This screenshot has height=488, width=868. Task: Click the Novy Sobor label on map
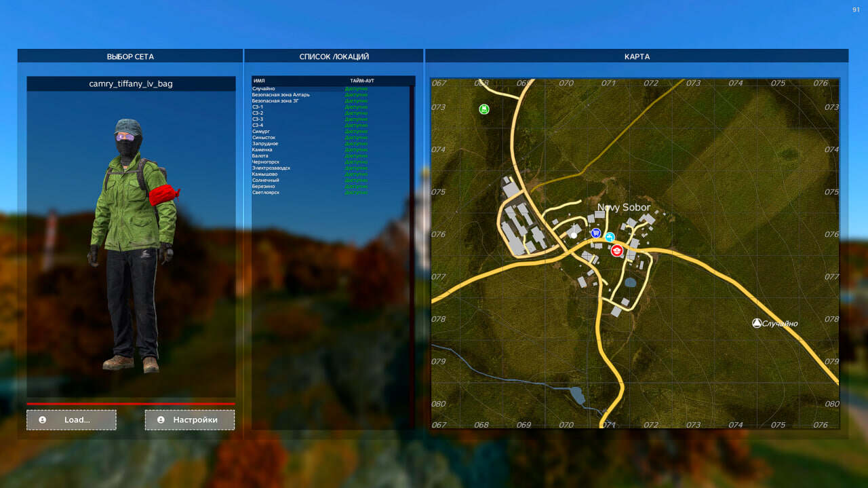tap(623, 207)
